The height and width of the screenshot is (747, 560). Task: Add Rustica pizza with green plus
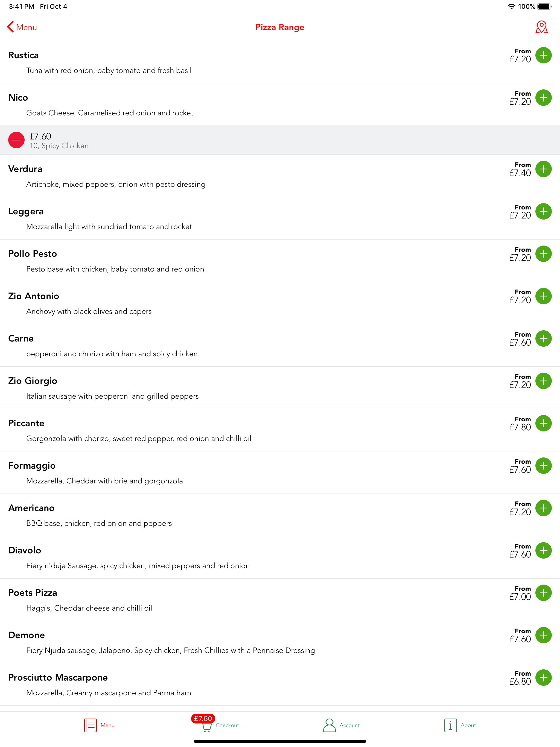point(543,55)
